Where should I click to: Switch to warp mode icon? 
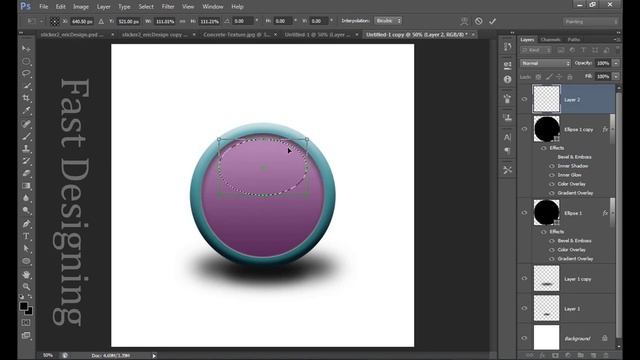464,21
